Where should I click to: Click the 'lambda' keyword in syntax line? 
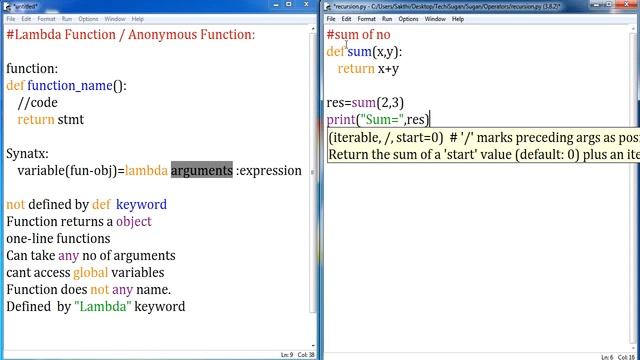146,171
